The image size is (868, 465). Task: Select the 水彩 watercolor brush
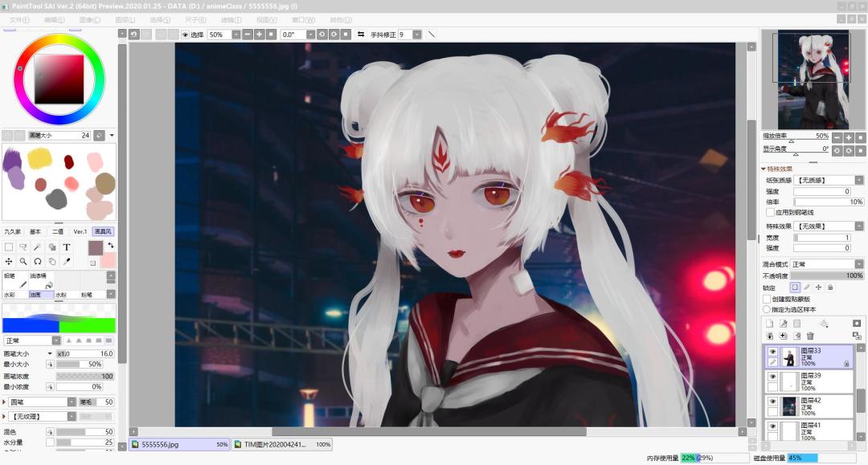coord(15,295)
